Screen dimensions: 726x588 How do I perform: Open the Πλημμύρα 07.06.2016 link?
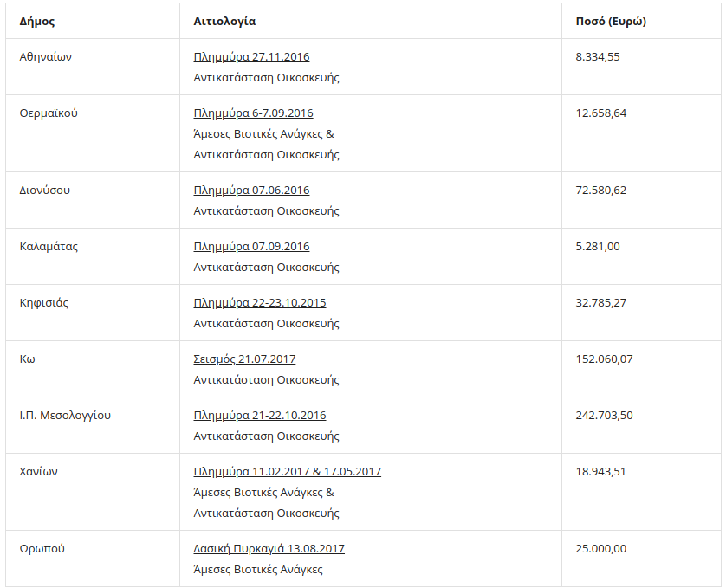pyautogui.click(x=251, y=191)
